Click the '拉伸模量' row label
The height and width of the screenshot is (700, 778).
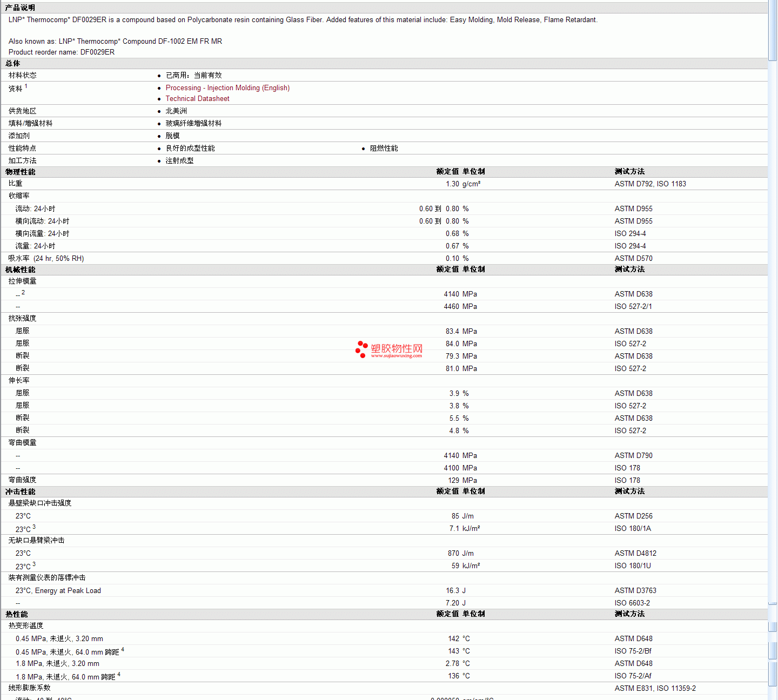tap(23, 281)
